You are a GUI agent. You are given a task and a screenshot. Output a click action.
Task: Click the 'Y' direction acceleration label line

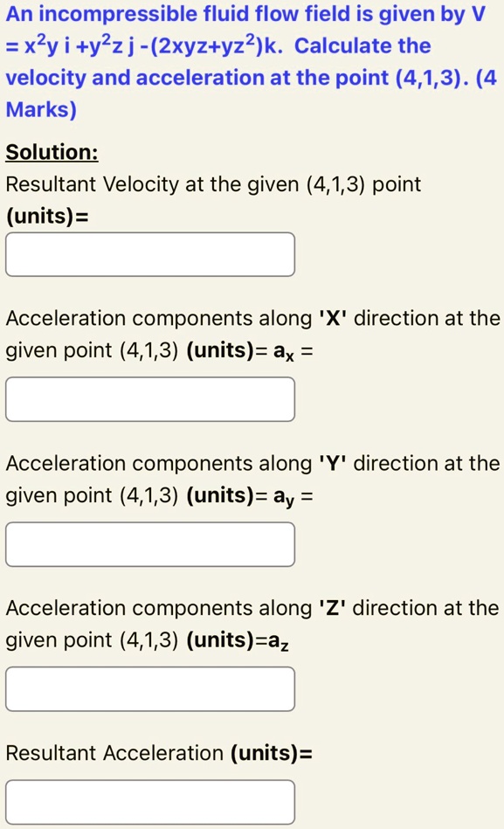pyautogui.click(x=253, y=463)
